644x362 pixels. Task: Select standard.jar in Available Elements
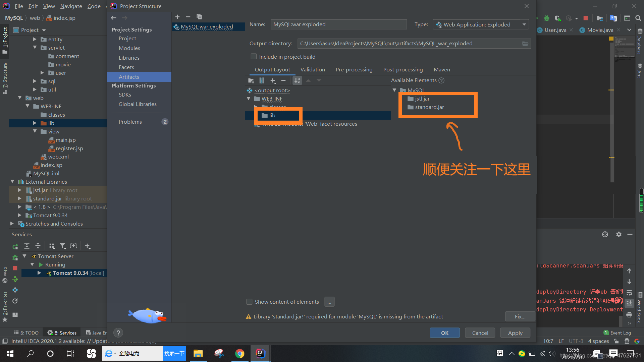pyautogui.click(x=429, y=107)
